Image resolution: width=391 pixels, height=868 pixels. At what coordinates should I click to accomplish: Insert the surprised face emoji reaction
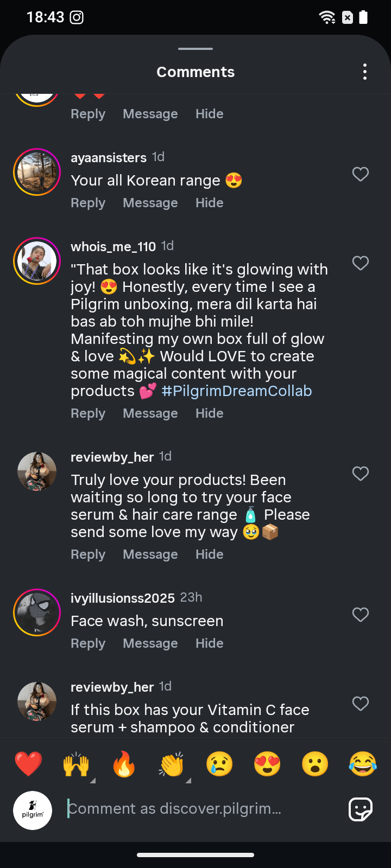(315, 764)
